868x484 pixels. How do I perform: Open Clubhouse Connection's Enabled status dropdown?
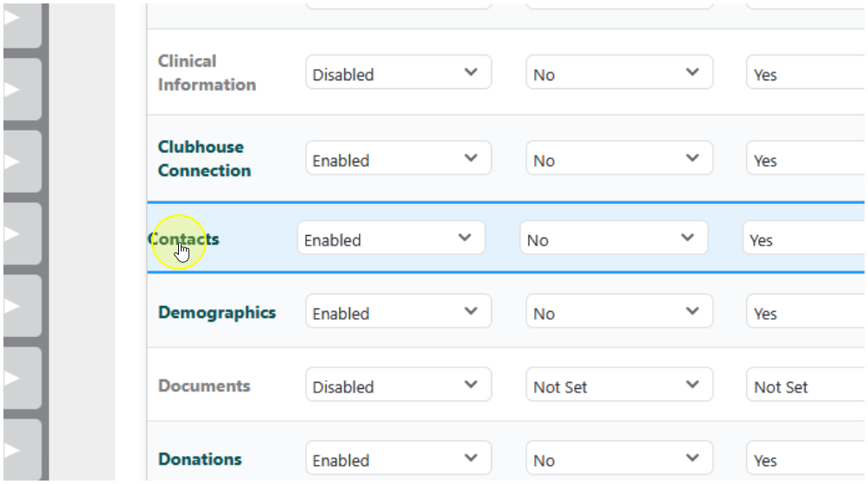(398, 160)
